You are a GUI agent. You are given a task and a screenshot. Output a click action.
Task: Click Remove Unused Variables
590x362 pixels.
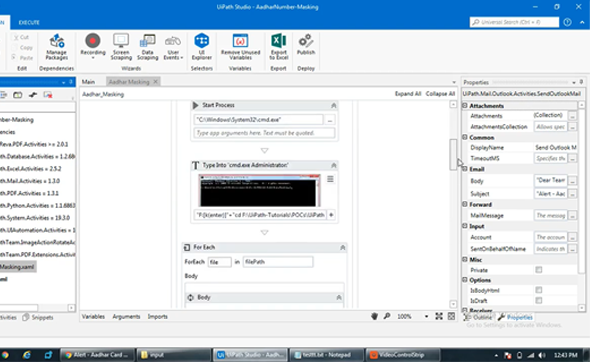pos(240,47)
